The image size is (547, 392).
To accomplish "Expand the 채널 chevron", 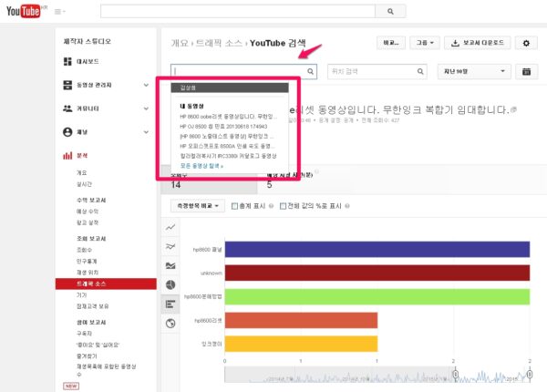I will pos(146,132).
